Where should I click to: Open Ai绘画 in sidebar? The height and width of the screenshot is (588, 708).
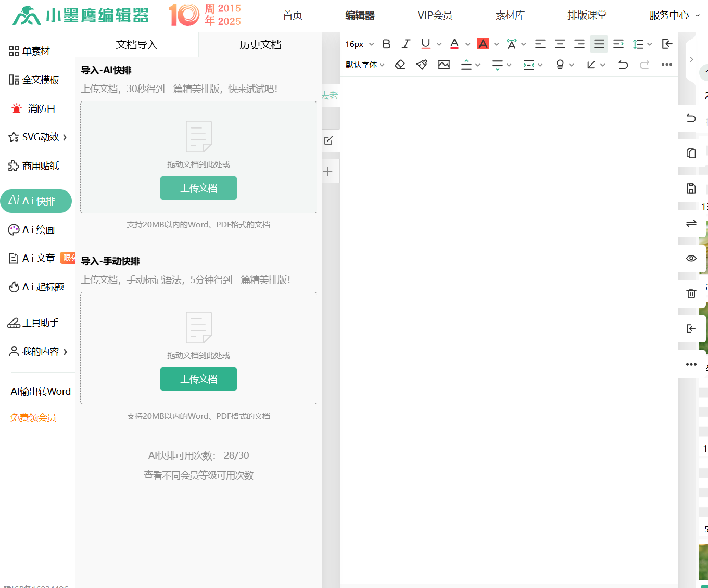[32, 229]
